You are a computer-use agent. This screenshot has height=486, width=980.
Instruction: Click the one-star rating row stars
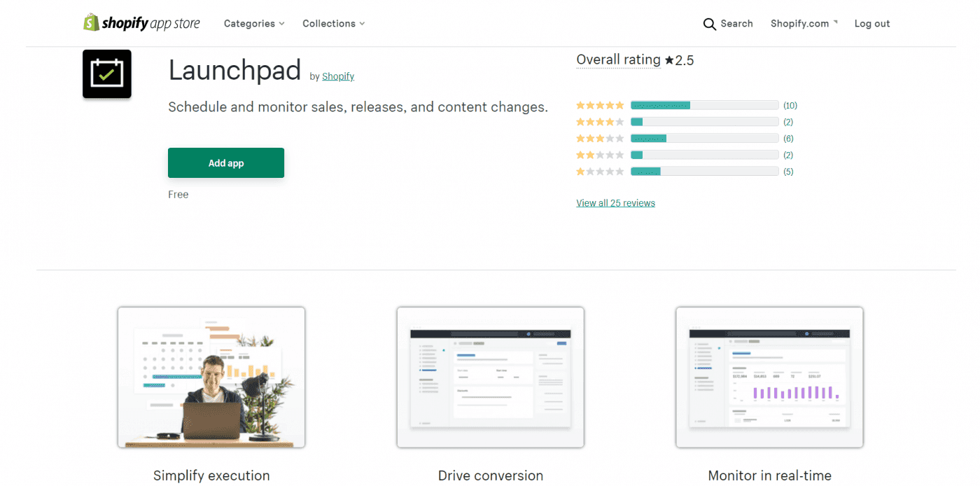pos(600,172)
